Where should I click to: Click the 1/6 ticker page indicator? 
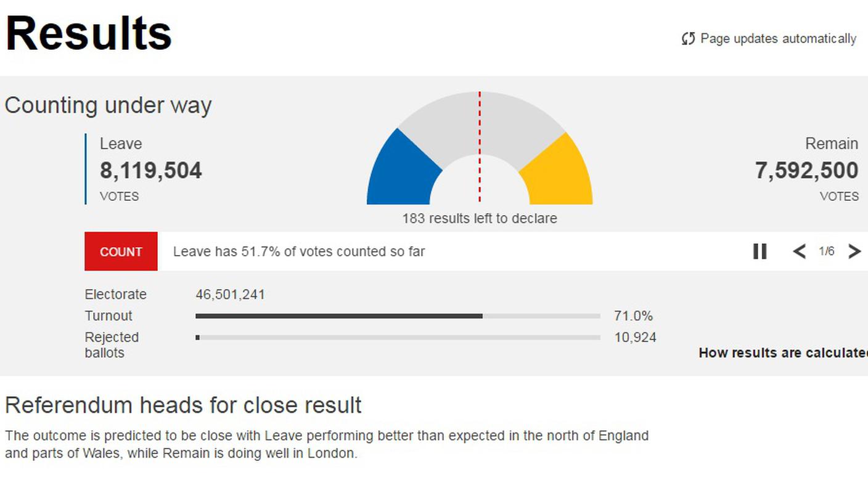click(827, 251)
